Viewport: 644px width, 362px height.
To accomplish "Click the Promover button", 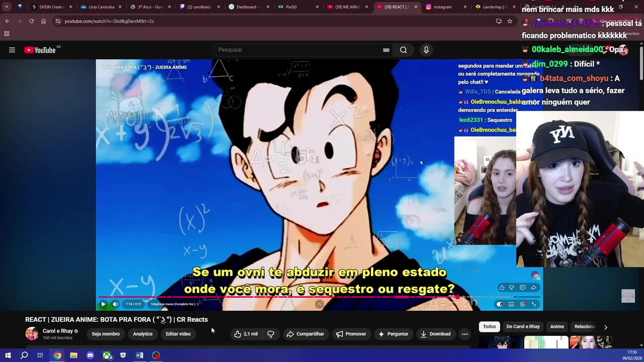I will pyautogui.click(x=351, y=334).
